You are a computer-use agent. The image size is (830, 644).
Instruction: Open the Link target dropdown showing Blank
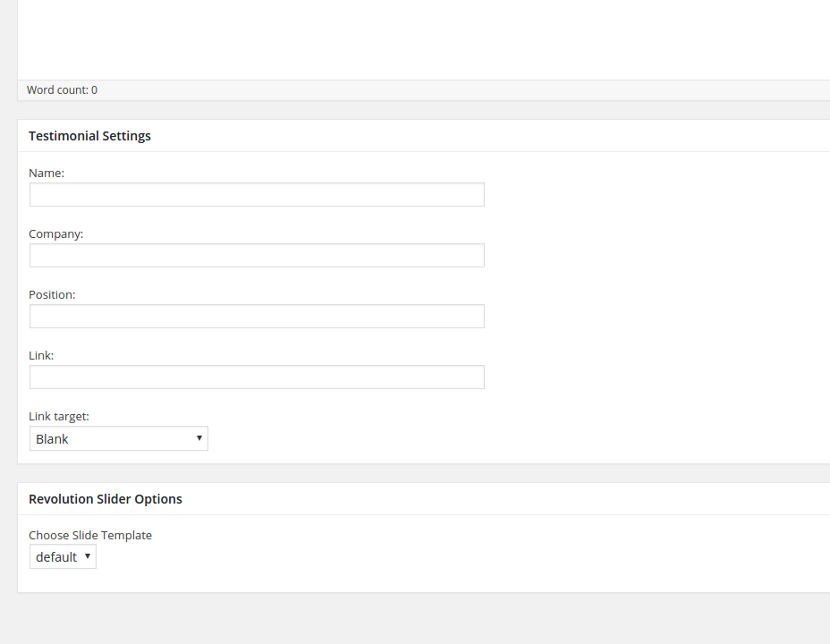(118, 438)
